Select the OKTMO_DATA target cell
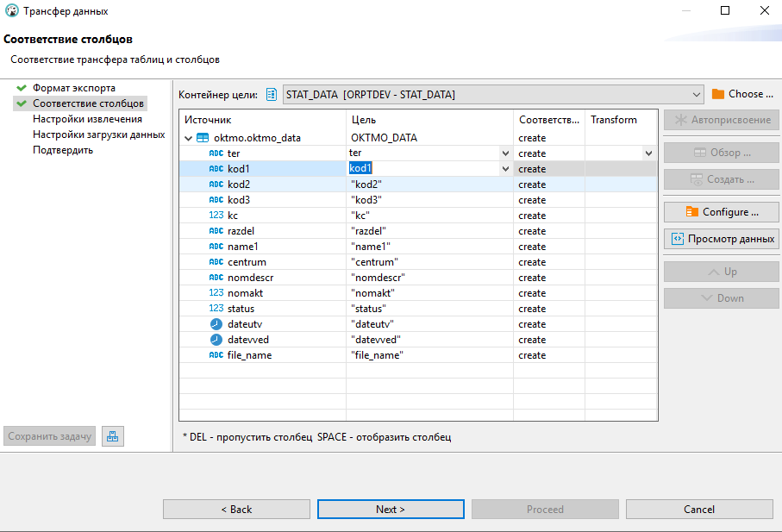782x532 pixels. tap(430, 138)
